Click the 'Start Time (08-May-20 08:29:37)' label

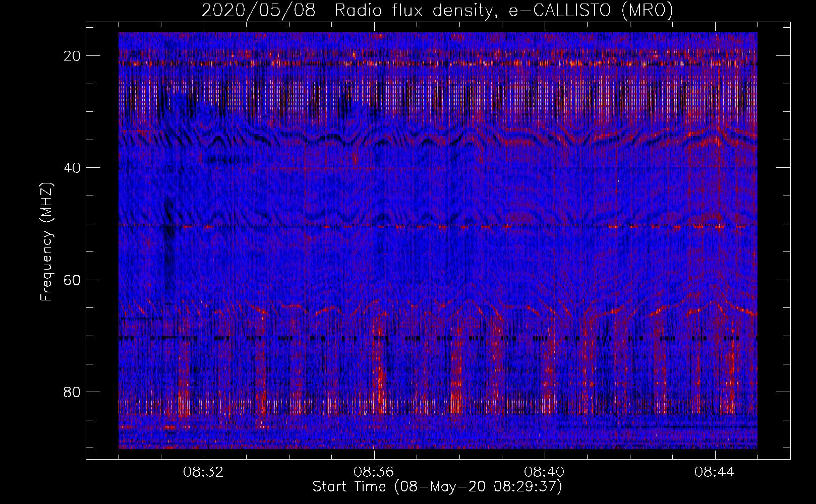coord(437,487)
